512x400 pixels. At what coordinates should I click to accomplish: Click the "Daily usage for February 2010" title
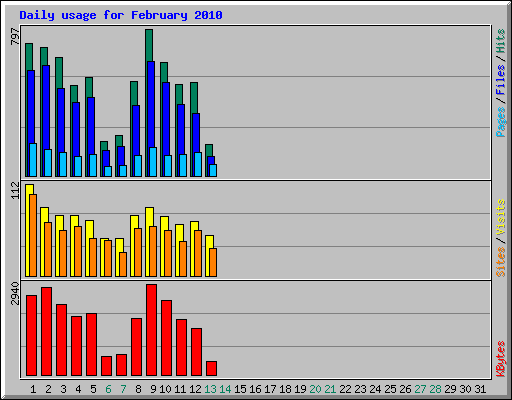(x=121, y=15)
